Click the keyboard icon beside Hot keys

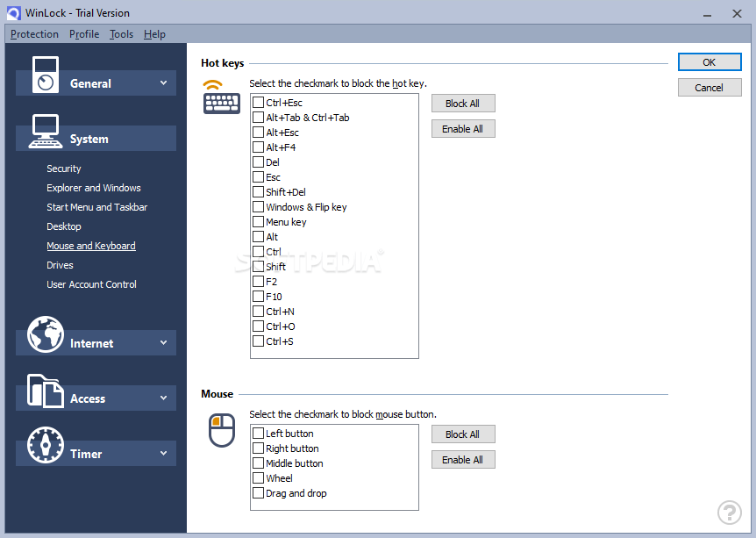coord(221,101)
